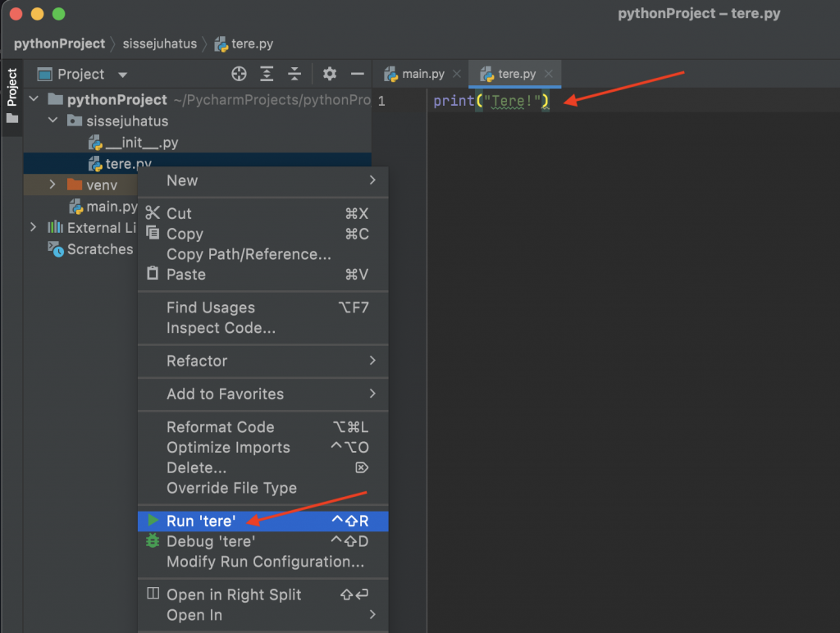Click the Cut scissors icon in context menu
Viewport: 840px width, 633px height.
click(153, 213)
